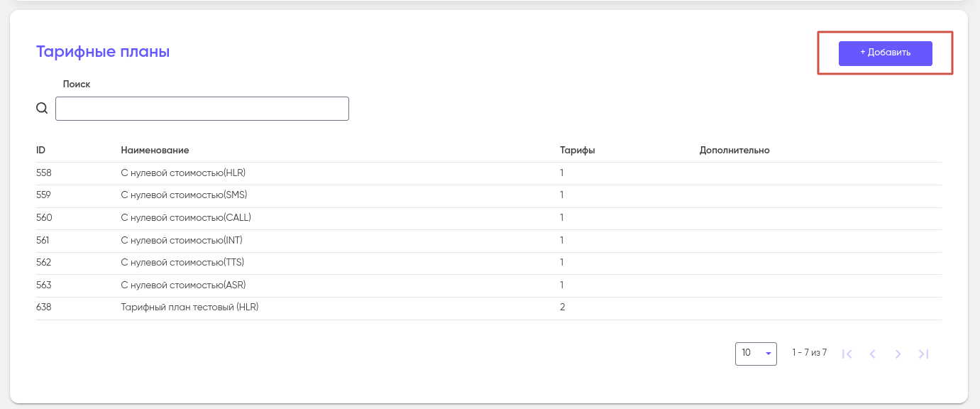Click the Дополнительно column header
Viewport: 980px width, 409px height.
(x=734, y=151)
